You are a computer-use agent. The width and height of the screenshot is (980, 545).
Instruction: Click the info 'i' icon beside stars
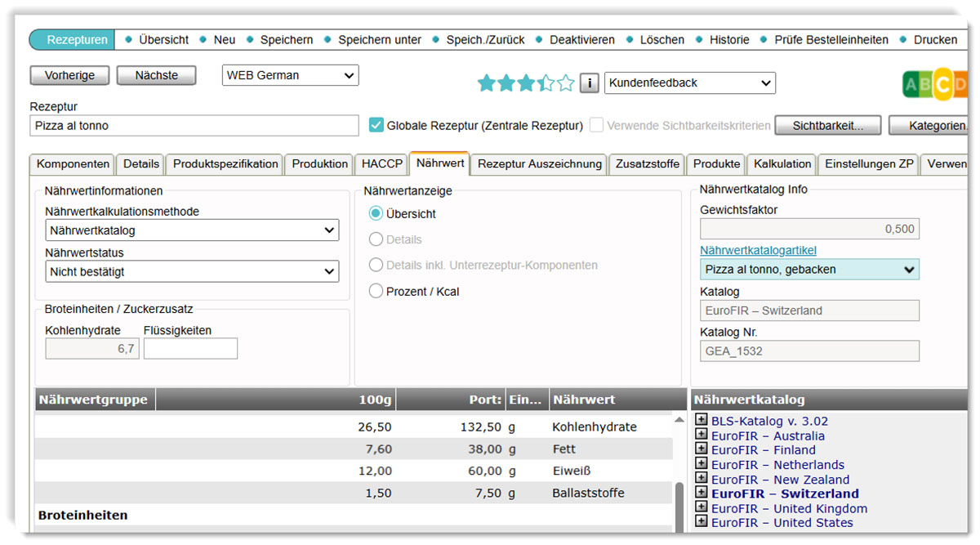pos(590,83)
